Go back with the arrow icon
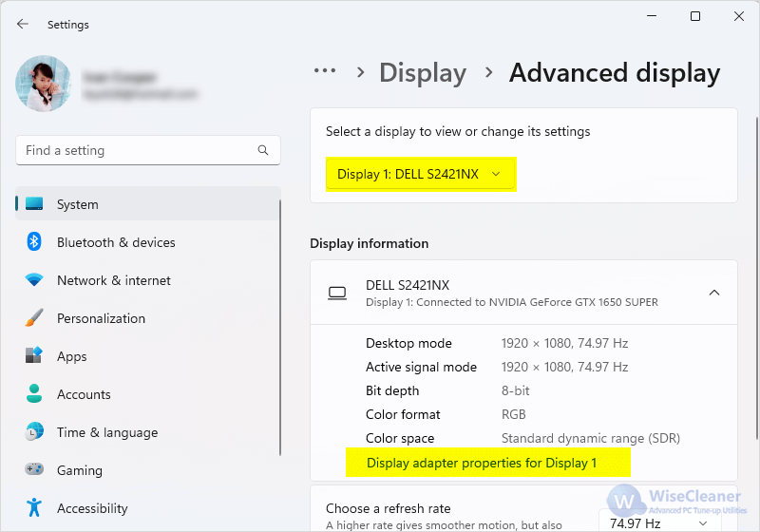This screenshot has width=760, height=532. (x=22, y=25)
